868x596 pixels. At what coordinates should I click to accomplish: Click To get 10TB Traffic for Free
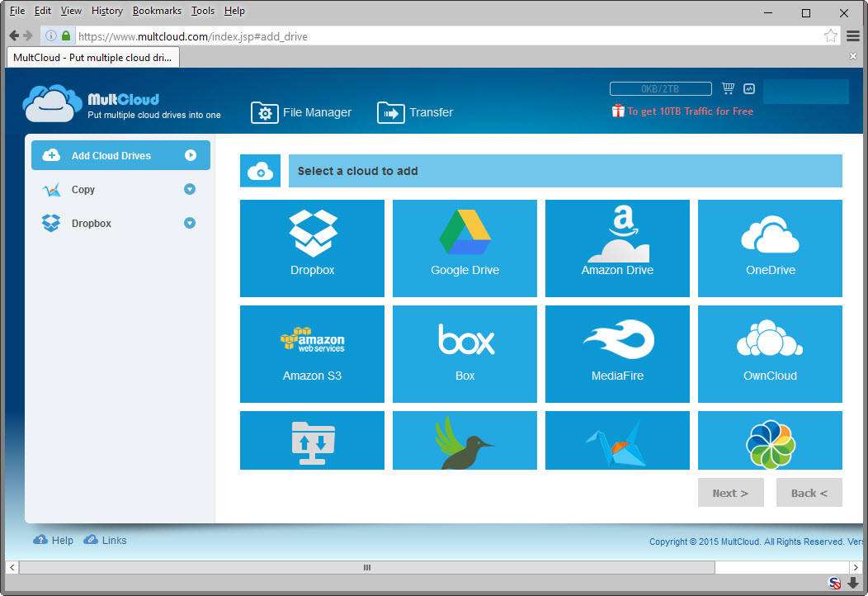(x=690, y=111)
